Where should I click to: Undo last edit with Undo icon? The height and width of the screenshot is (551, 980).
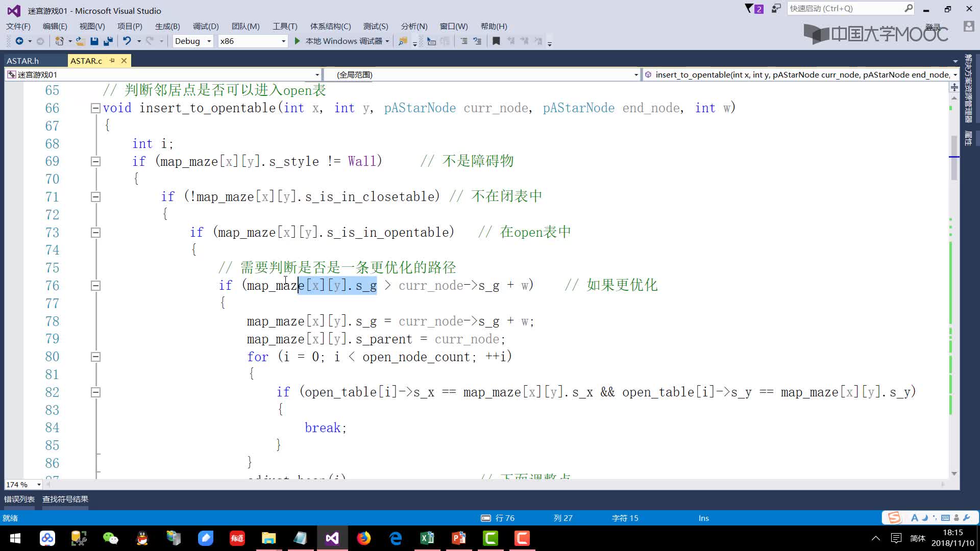click(x=127, y=41)
